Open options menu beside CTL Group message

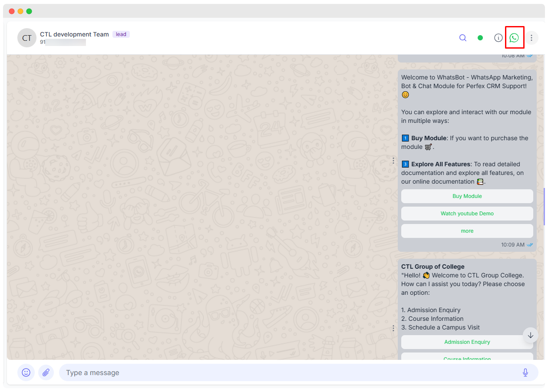tap(393, 328)
